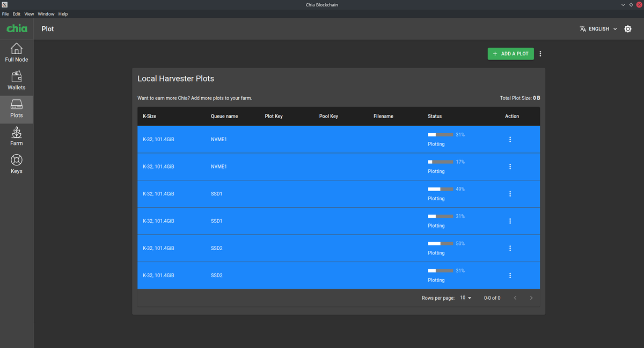Click the Add a Plot button
Viewport: 644px width, 348px height.
[x=511, y=54]
